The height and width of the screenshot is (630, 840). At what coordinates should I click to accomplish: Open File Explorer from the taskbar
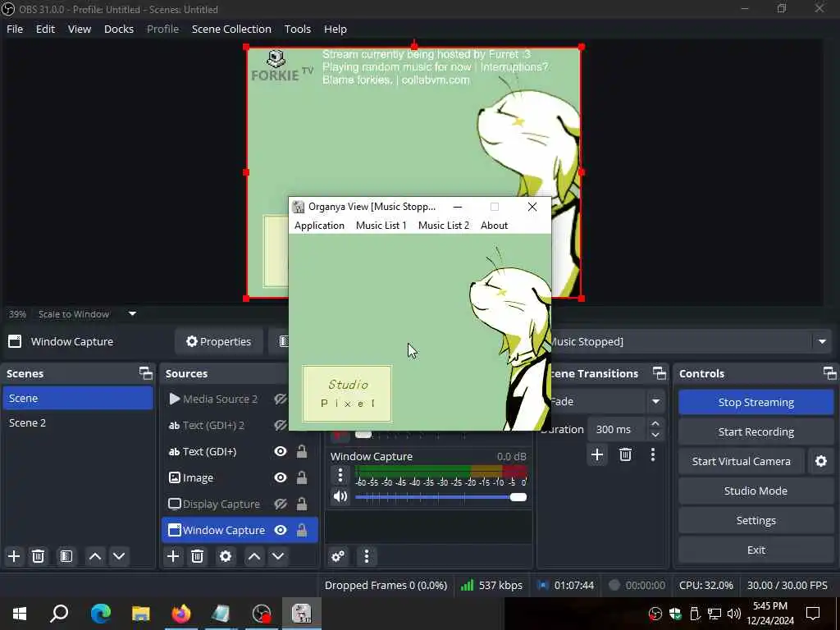141,614
